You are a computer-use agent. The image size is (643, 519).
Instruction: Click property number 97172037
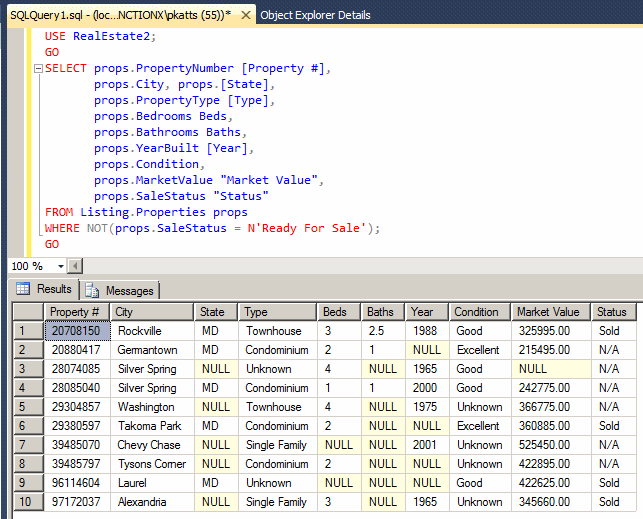point(78,502)
